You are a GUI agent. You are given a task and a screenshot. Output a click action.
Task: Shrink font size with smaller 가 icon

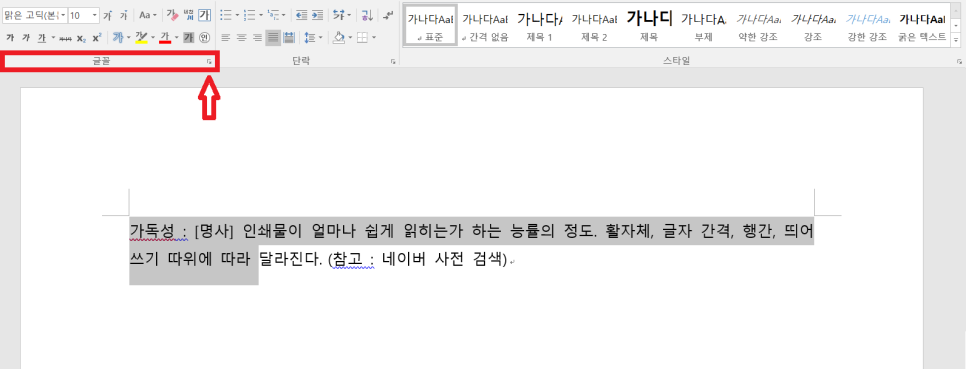123,15
